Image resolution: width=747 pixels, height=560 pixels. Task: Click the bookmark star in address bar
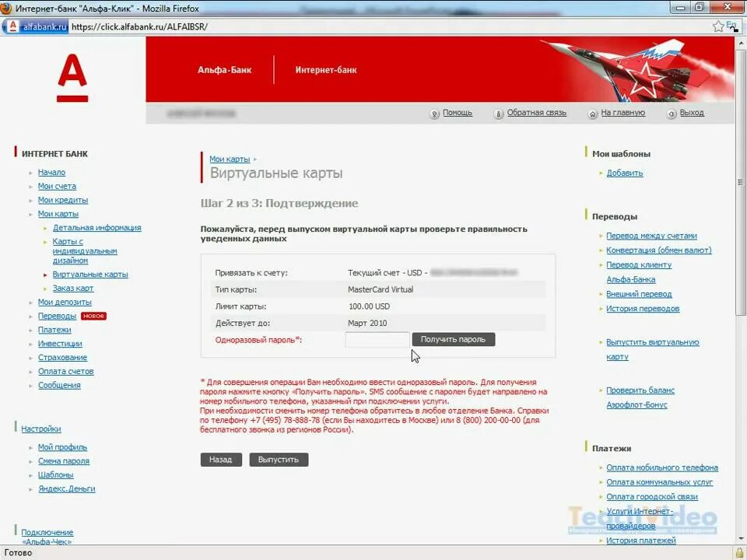718,26
